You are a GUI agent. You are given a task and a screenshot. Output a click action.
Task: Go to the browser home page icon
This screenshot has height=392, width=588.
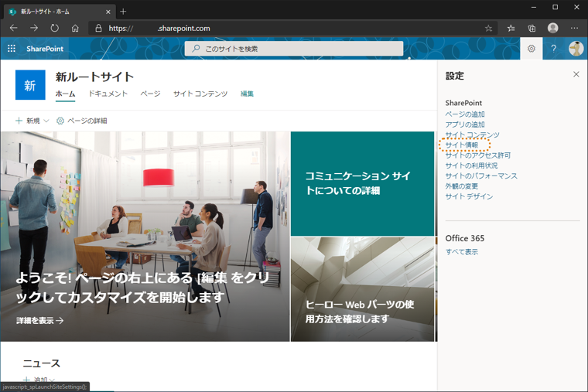75,28
